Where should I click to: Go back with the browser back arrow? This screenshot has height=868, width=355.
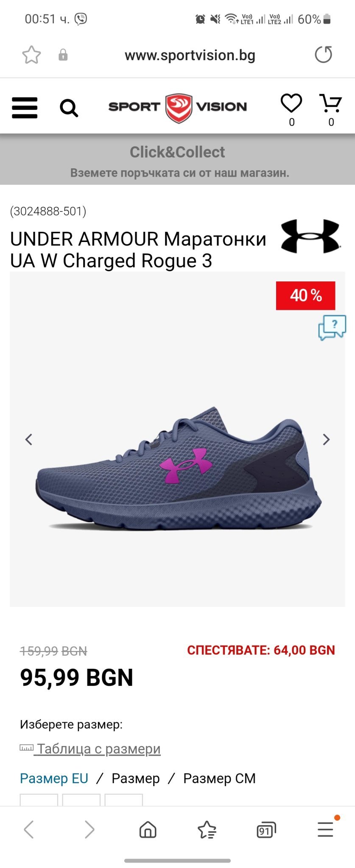coord(29,829)
